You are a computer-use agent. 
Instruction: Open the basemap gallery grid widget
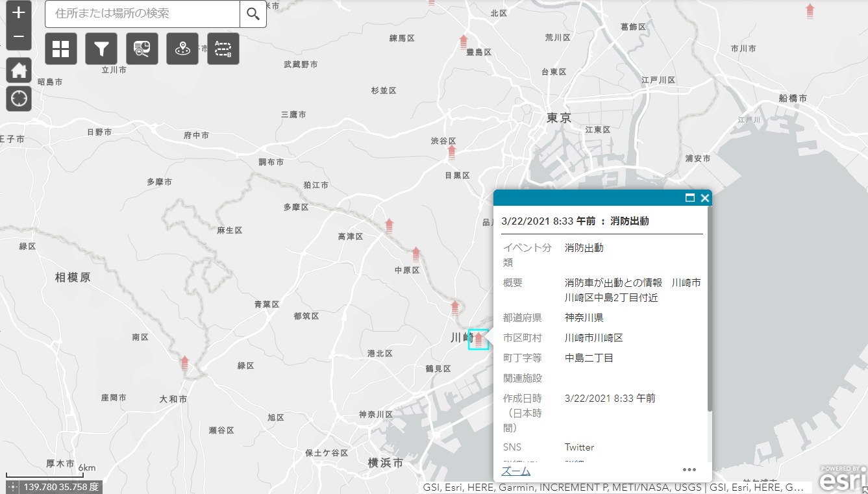61,49
